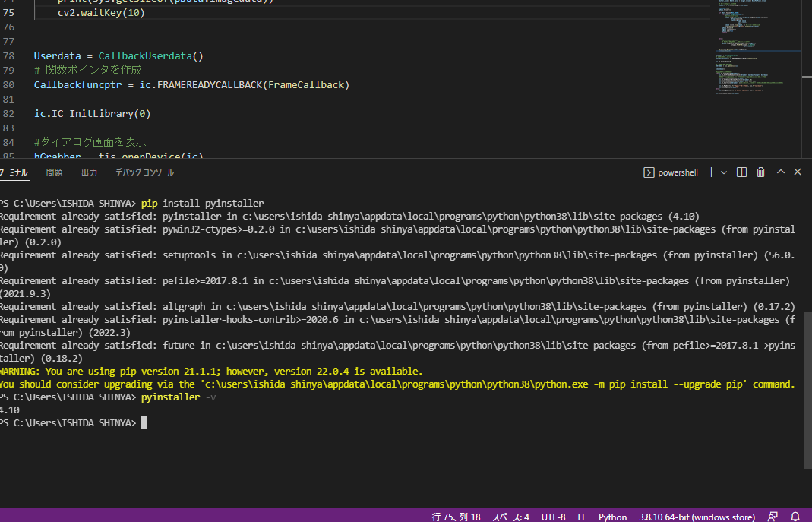Image resolution: width=812 pixels, height=522 pixels.
Task: Click the pyinstaller -v command line
Action: pos(179,397)
